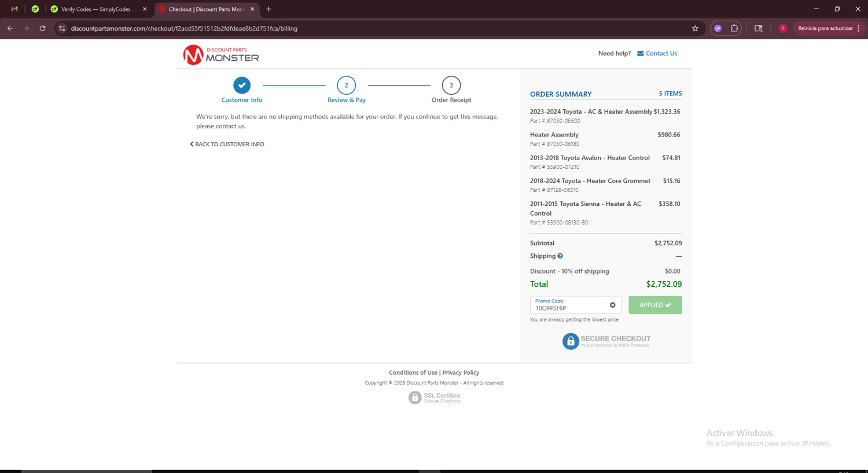
Task: Reload the checkout page
Action: (42, 28)
